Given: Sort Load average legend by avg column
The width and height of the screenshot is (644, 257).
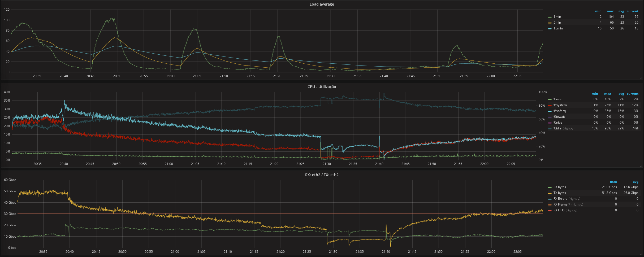Looking at the screenshot, I should click(621, 11).
